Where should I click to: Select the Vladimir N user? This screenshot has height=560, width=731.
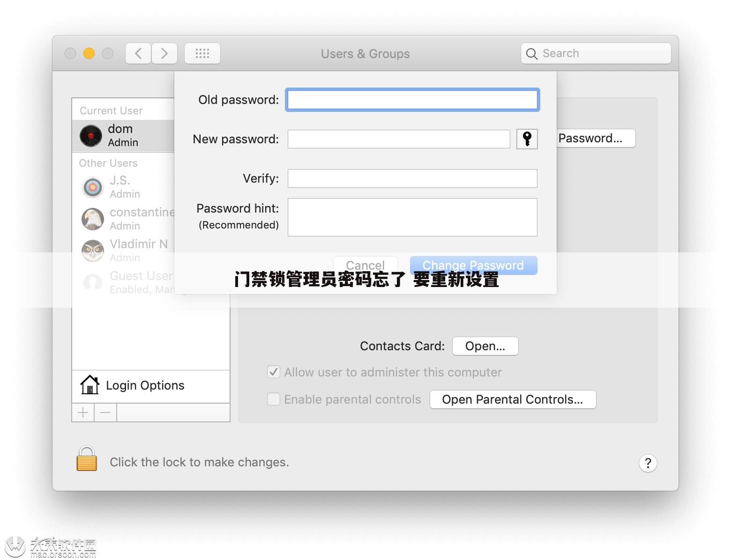(123, 251)
